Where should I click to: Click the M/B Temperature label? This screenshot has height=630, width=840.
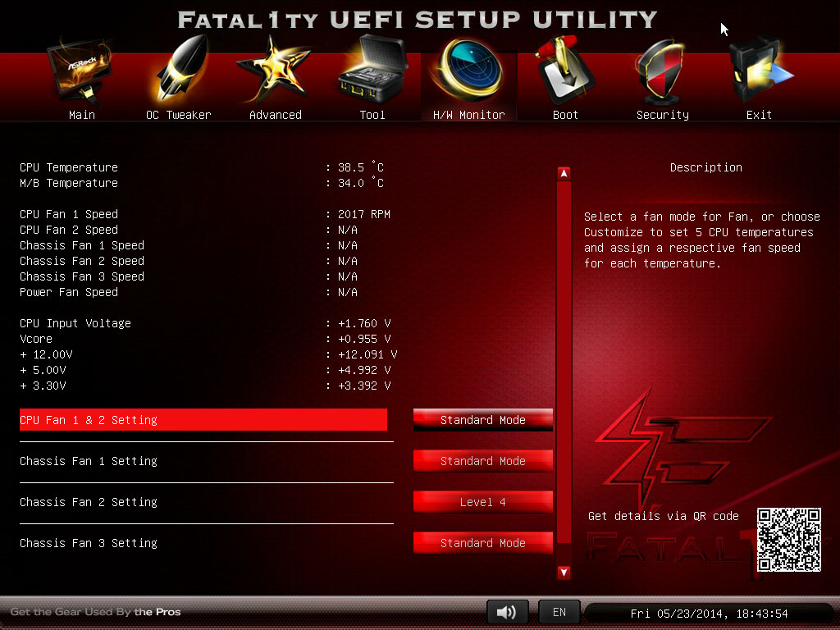click(69, 183)
